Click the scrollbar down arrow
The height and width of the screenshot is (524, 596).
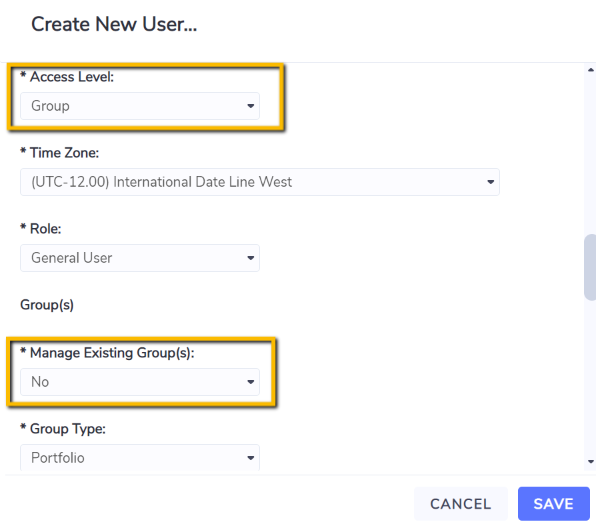[x=591, y=462]
